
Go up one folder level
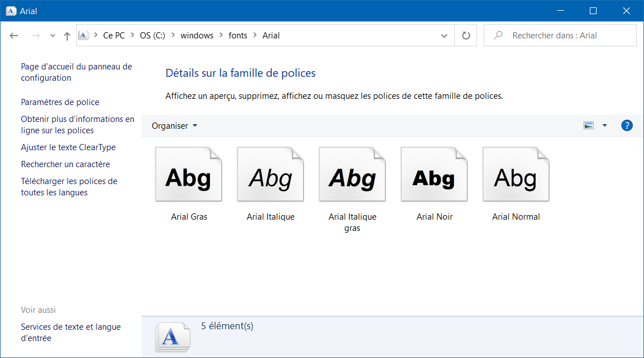tap(67, 36)
